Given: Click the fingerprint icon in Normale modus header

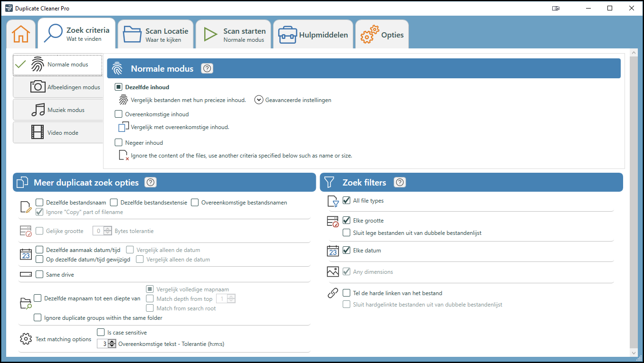Looking at the screenshot, I should [117, 68].
